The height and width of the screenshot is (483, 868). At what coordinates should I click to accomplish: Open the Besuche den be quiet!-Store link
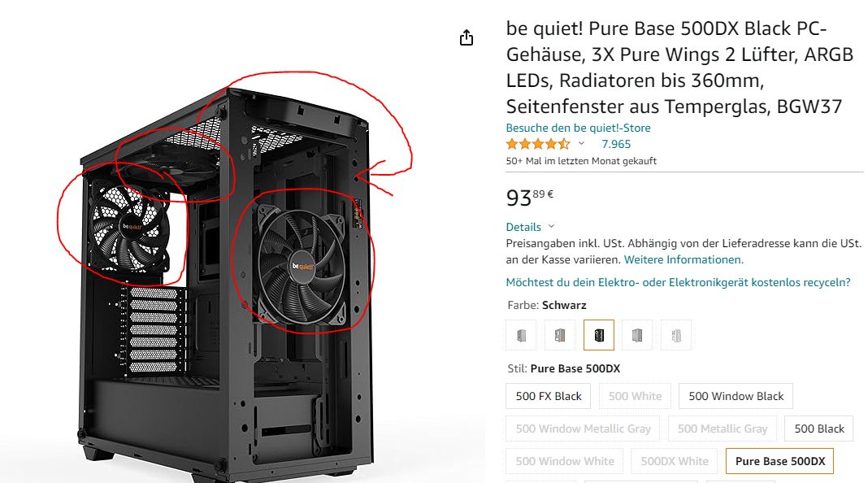(x=578, y=128)
